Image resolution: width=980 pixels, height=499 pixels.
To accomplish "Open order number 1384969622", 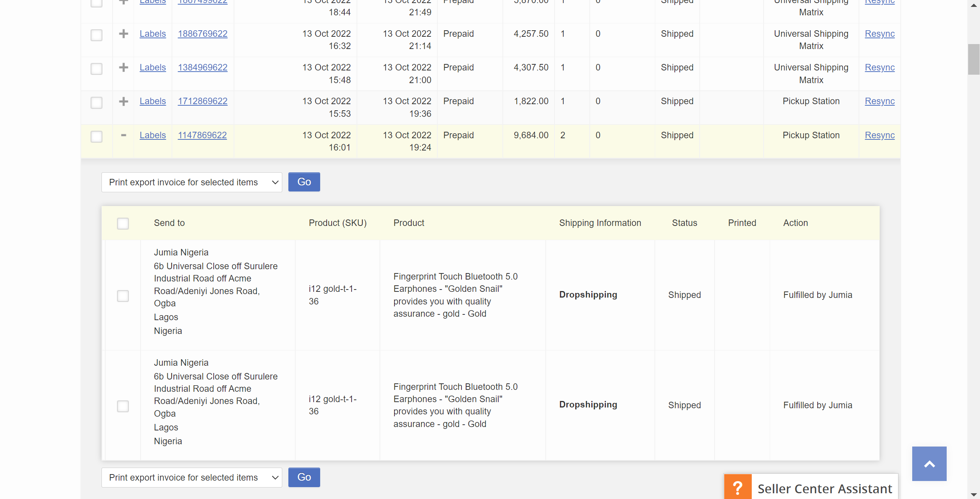I will 203,67.
